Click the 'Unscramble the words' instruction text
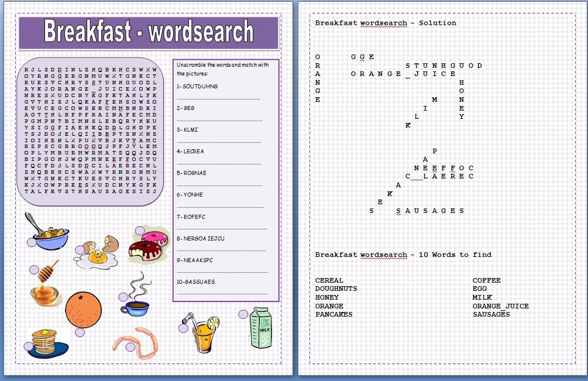This screenshot has width=588, height=381. tap(223, 69)
